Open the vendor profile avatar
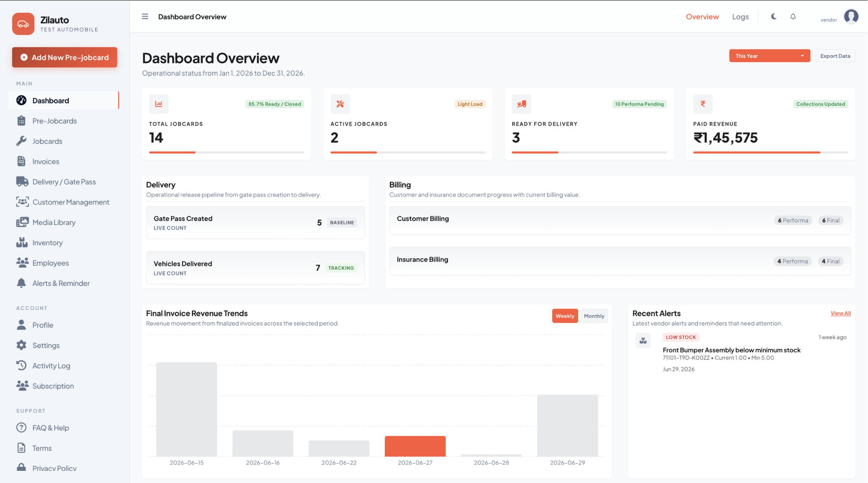Image resolution: width=868 pixels, height=483 pixels. [x=851, y=17]
